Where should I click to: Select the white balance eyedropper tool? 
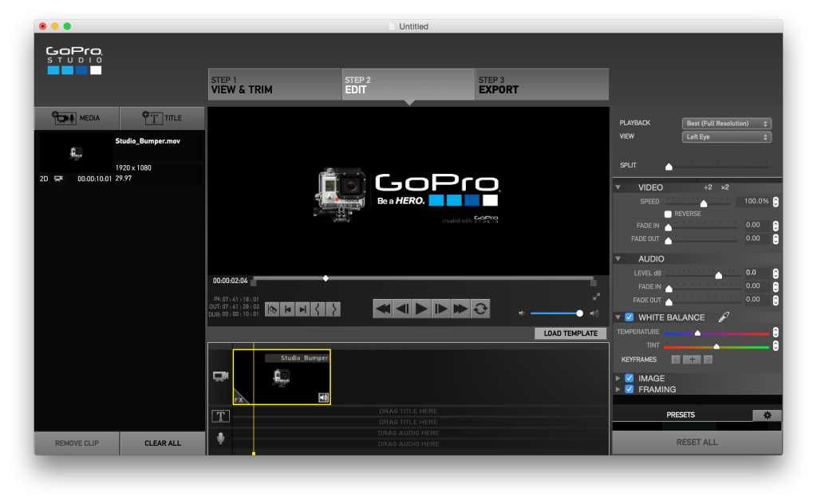point(724,317)
